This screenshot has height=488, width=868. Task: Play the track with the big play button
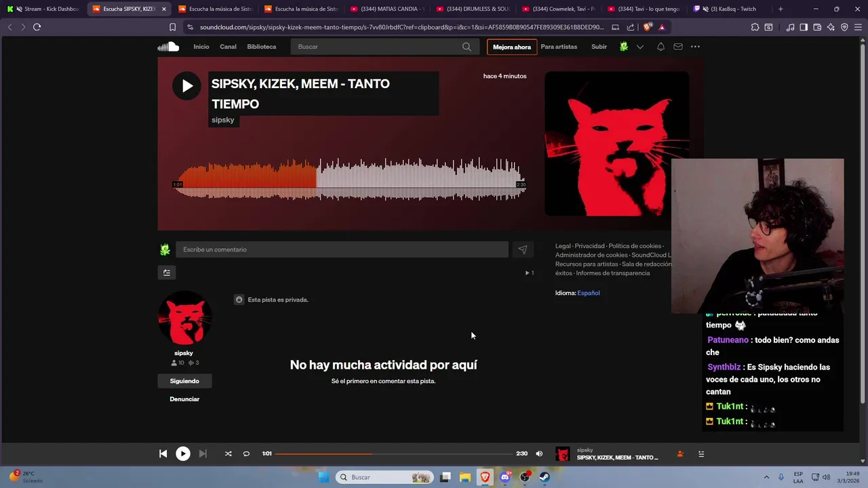[186, 86]
